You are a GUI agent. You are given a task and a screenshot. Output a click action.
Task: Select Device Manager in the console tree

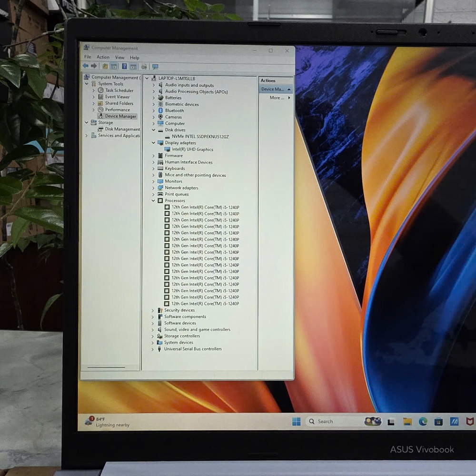pos(120,116)
